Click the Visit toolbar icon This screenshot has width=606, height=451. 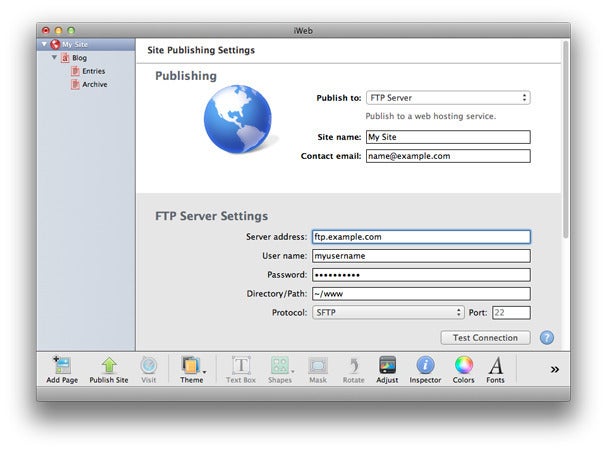click(x=148, y=365)
